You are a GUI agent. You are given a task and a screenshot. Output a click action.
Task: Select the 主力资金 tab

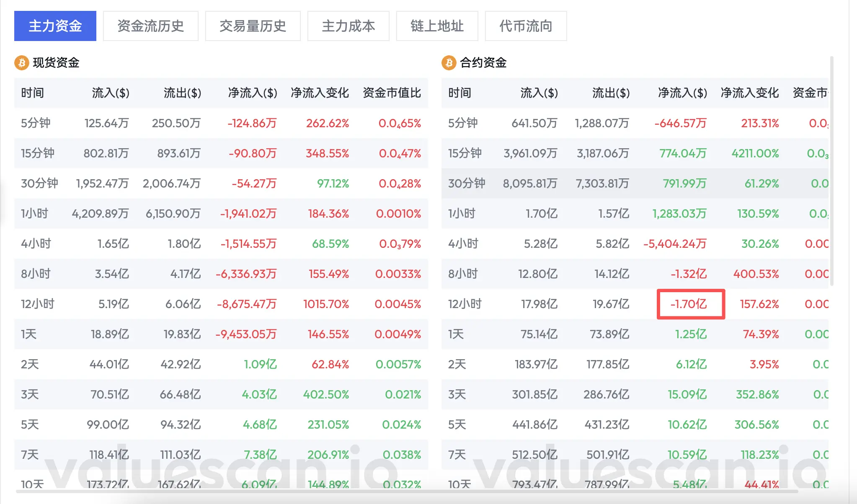click(x=55, y=26)
